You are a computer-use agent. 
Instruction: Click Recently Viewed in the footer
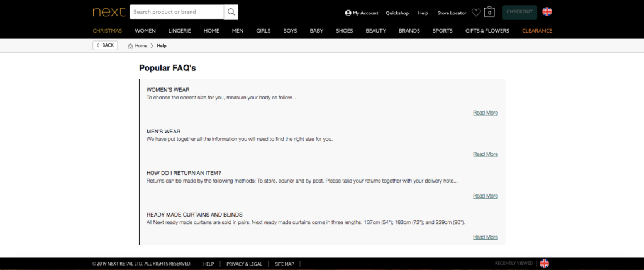[514, 264]
